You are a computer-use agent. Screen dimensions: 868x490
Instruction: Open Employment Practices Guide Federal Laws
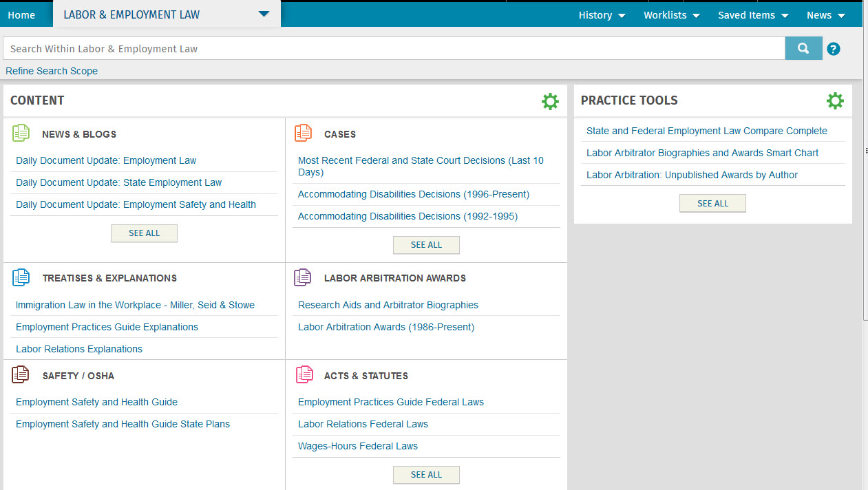(391, 402)
